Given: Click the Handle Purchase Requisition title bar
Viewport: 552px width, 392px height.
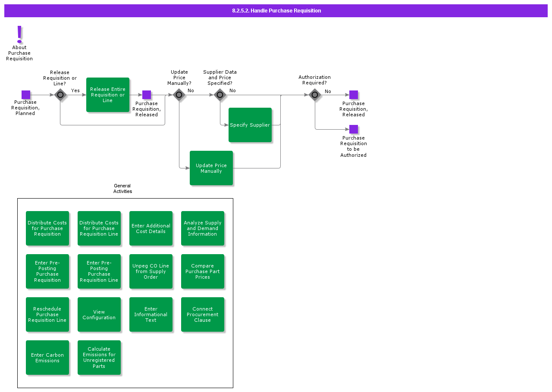Looking at the screenshot, I should pos(276,11).
